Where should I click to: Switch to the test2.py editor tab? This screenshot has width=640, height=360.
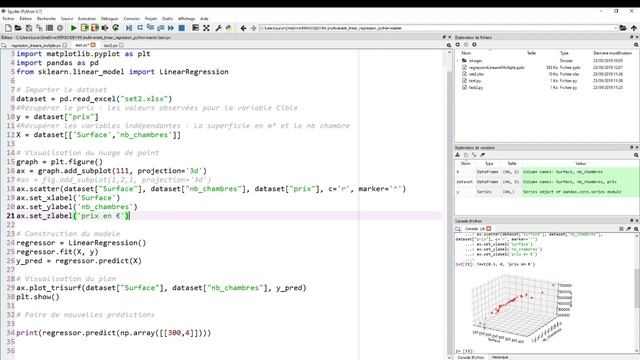[x=110, y=45]
